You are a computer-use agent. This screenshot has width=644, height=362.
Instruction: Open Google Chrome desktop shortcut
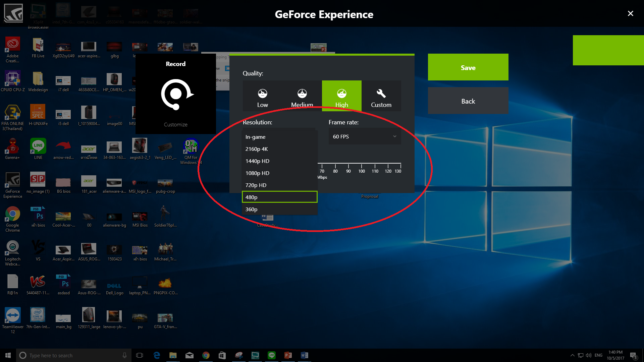coord(12,219)
